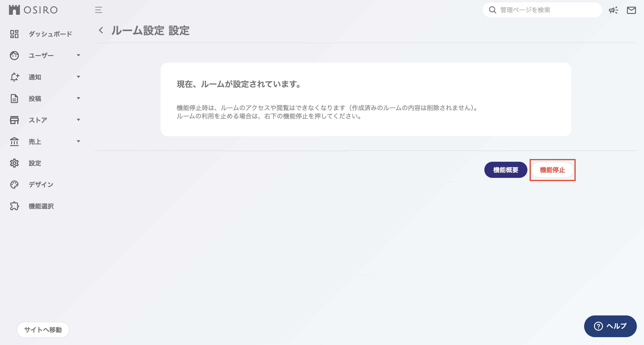Click the sales bank icon

pyautogui.click(x=14, y=141)
